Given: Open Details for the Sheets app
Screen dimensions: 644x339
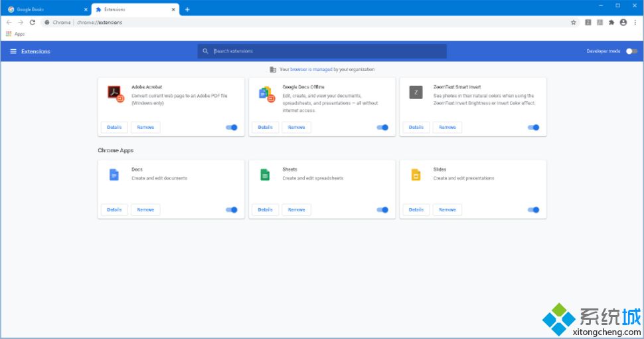Looking at the screenshot, I should click(265, 210).
